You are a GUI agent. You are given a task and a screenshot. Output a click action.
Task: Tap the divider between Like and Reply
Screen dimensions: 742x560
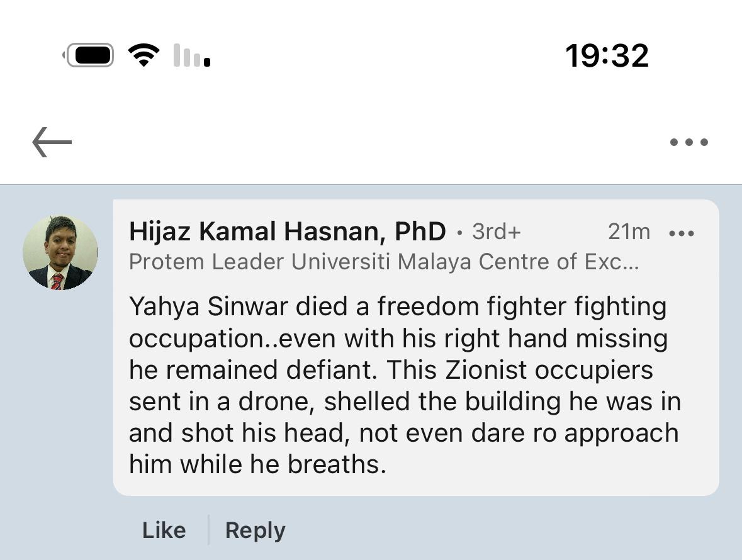click(x=208, y=530)
